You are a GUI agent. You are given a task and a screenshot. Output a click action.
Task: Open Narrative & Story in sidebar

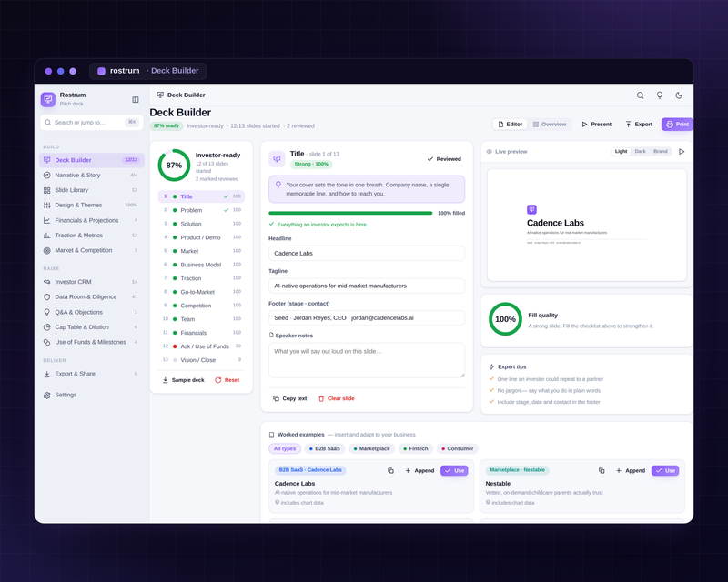92,175
